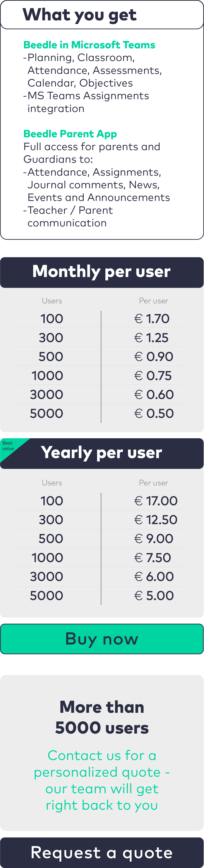Click the Buy now button
204x868 pixels.
[102, 639]
